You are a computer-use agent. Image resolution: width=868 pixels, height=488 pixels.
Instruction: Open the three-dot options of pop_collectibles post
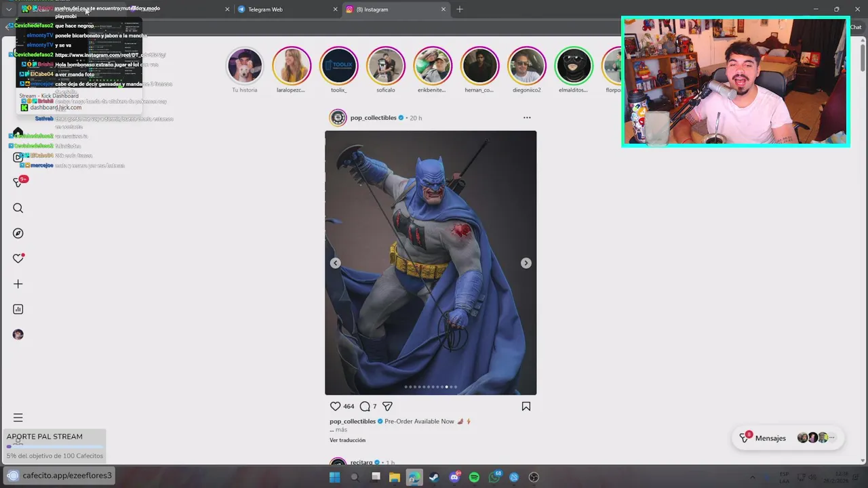pos(527,117)
